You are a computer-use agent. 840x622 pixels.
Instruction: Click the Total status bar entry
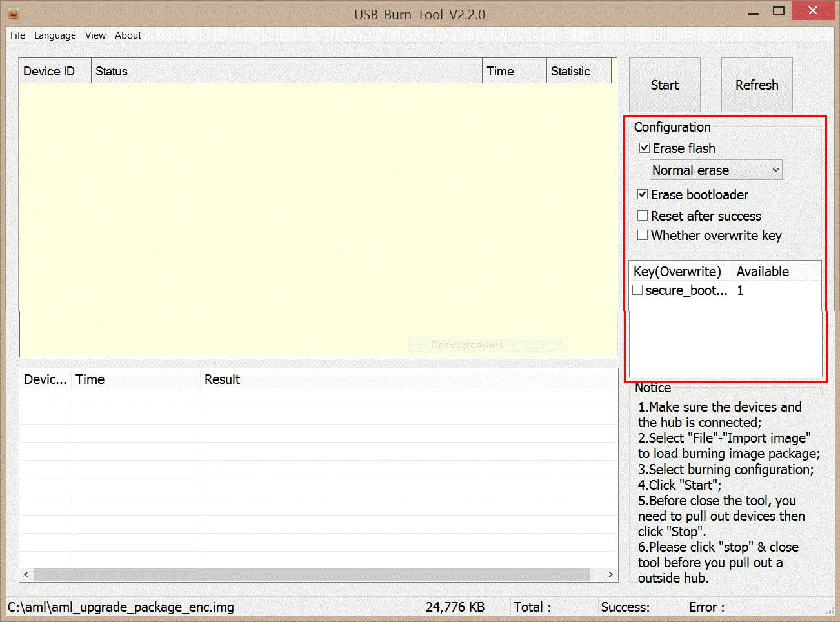[x=532, y=607]
